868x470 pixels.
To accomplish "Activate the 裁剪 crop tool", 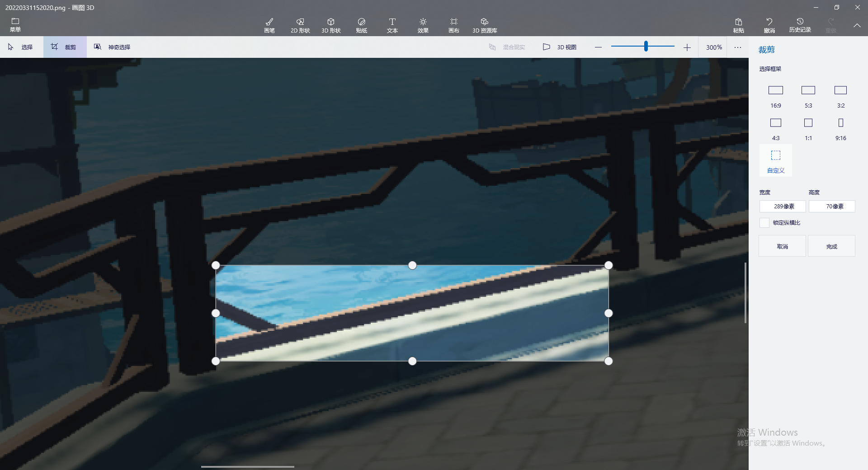I will click(x=65, y=47).
